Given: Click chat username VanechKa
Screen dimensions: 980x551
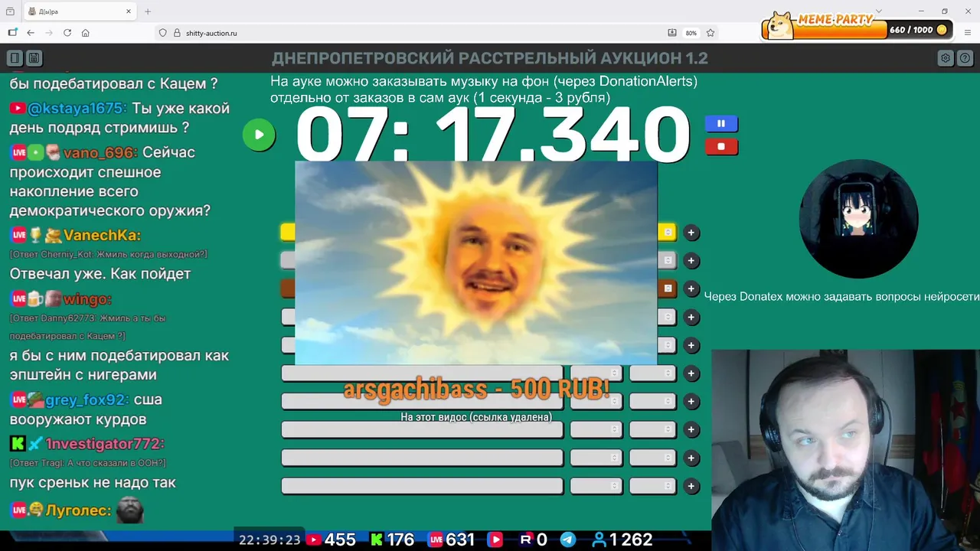Looking at the screenshot, I should [102, 235].
